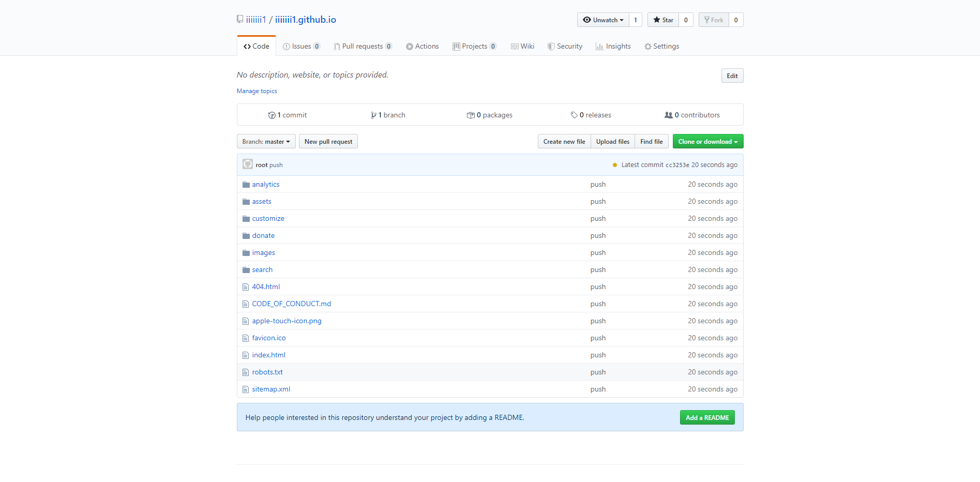The height and width of the screenshot is (482, 980).
Task: Click the repository book icon beside iiiiiii1
Action: coord(240,20)
